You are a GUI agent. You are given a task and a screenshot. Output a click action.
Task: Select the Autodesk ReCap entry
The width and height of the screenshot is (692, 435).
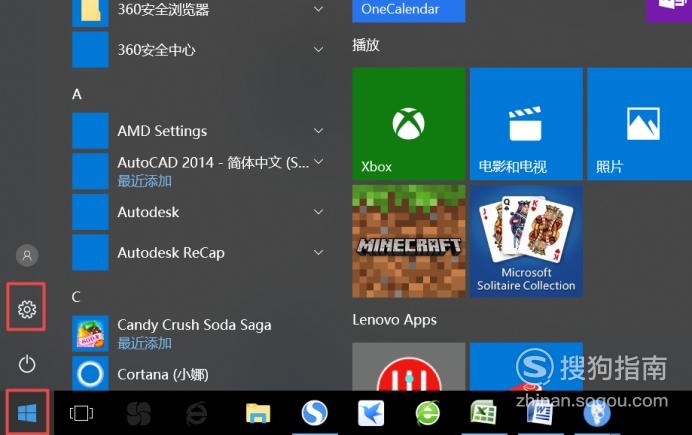coord(199,252)
